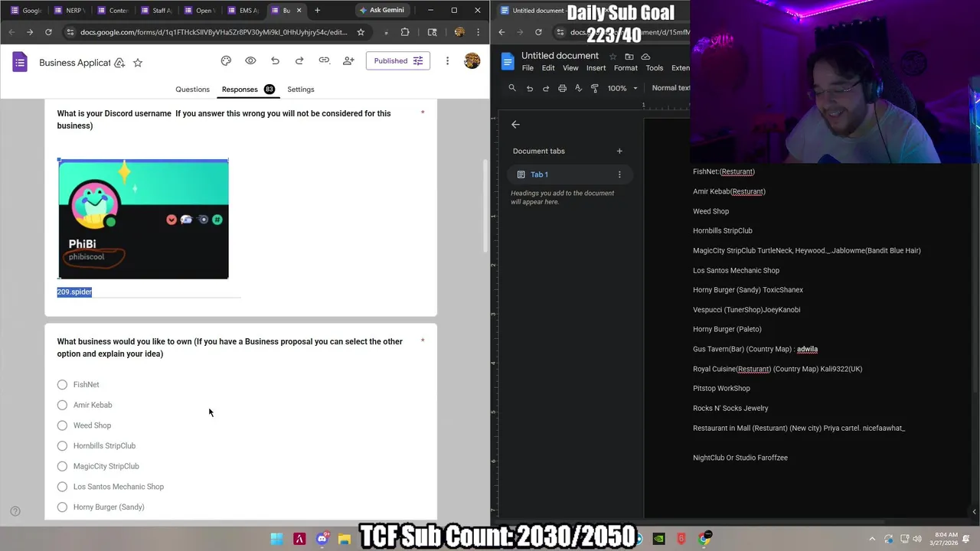Switch to the EMS browser tab
This screenshot has height=551, width=980.
pyautogui.click(x=243, y=10)
